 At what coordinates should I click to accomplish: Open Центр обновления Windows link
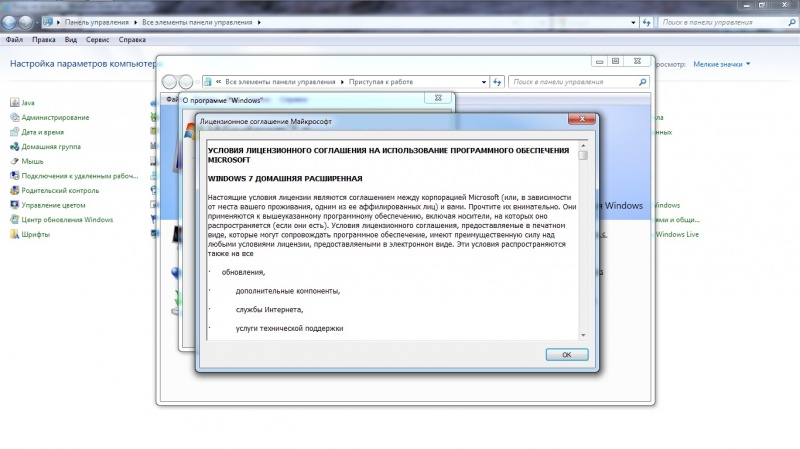pyautogui.click(x=67, y=220)
